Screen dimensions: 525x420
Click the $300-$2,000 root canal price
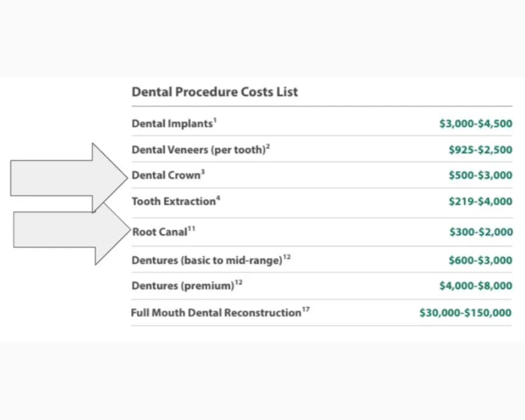[481, 232]
